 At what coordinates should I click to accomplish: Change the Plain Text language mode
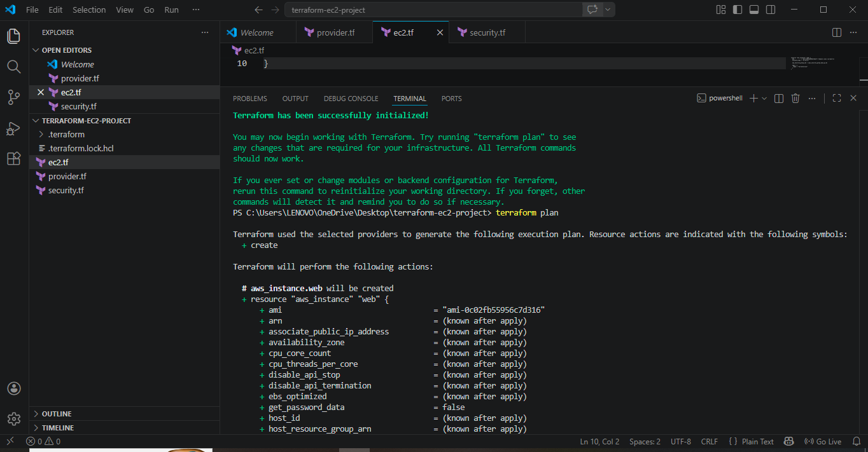[x=757, y=441]
